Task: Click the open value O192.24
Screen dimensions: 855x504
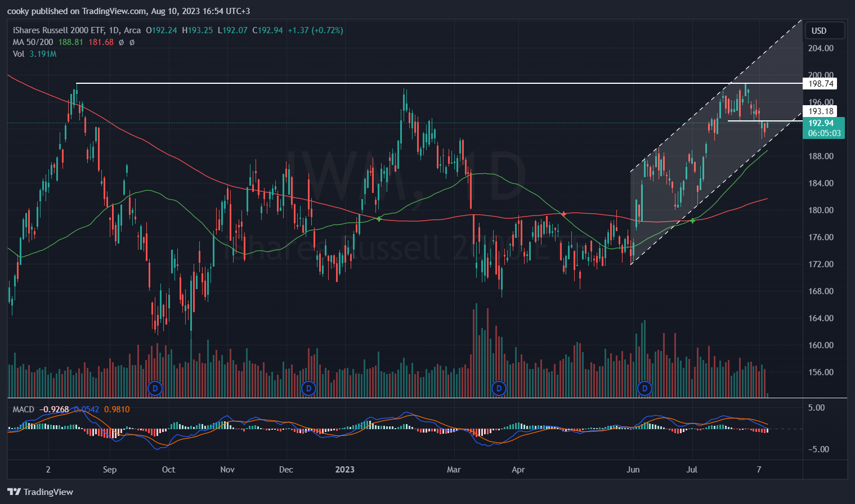Action: (162, 30)
